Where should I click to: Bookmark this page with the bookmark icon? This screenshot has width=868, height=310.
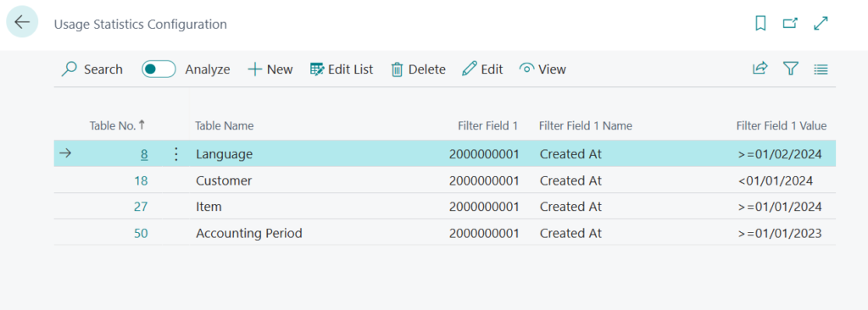tap(760, 23)
